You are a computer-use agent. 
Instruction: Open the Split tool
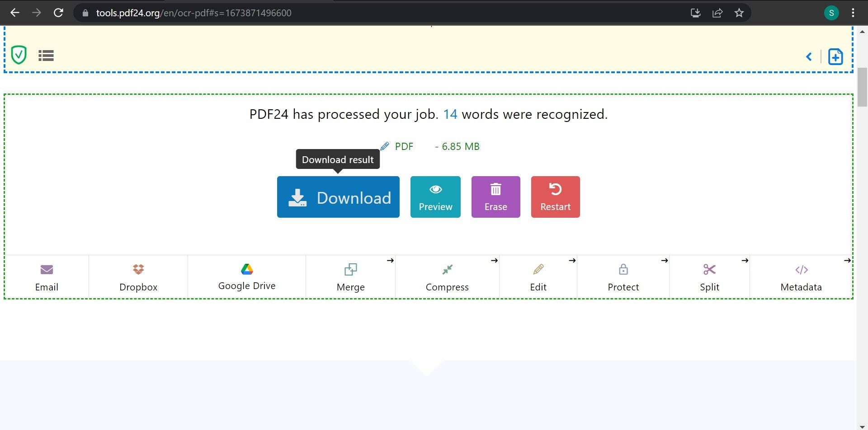point(709,276)
